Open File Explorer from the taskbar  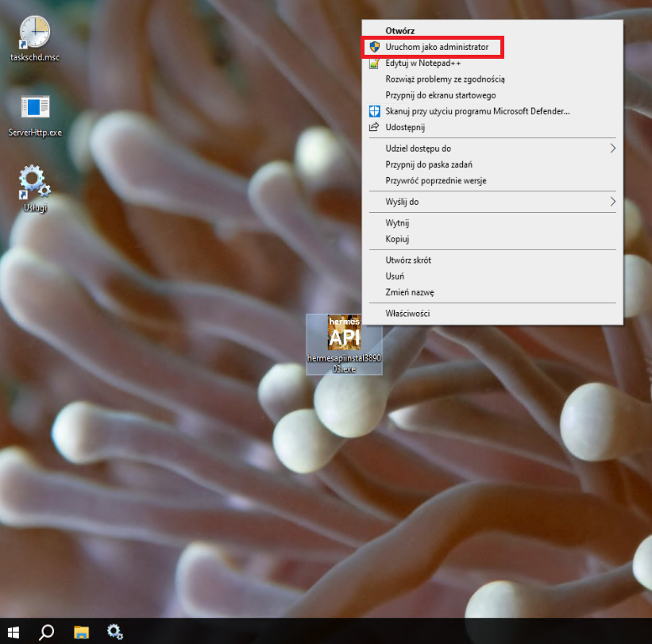[x=81, y=632]
